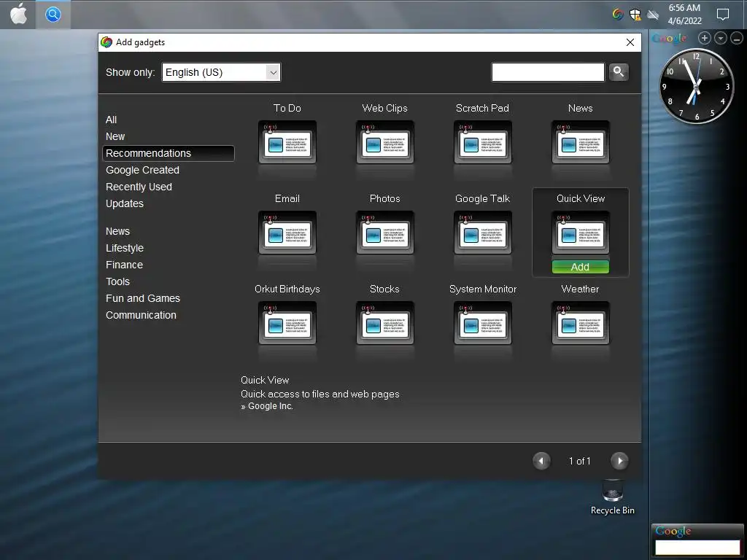Go to previous page of gadgets
This screenshot has height=560, width=747.
tap(541, 461)
